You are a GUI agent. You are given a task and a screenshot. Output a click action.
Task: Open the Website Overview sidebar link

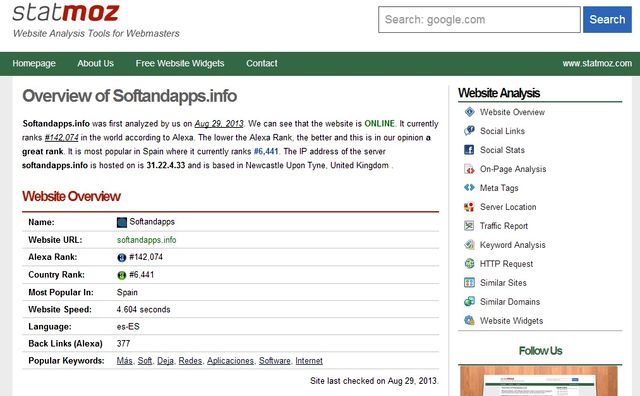tap(512, 112)
